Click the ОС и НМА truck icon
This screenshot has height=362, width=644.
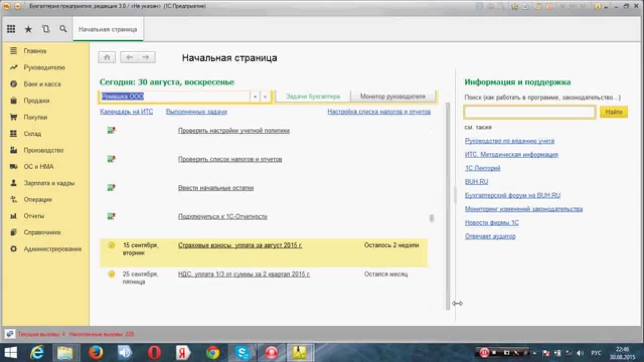[x=14, y=166]
